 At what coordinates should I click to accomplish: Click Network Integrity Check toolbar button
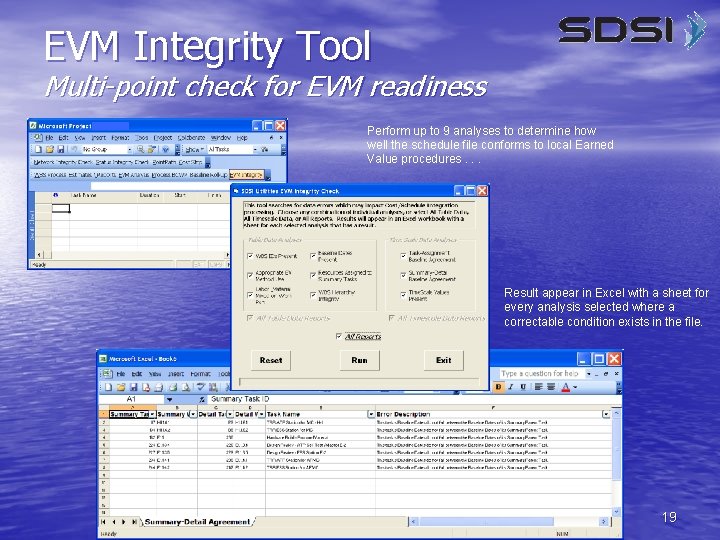[63, 162]
